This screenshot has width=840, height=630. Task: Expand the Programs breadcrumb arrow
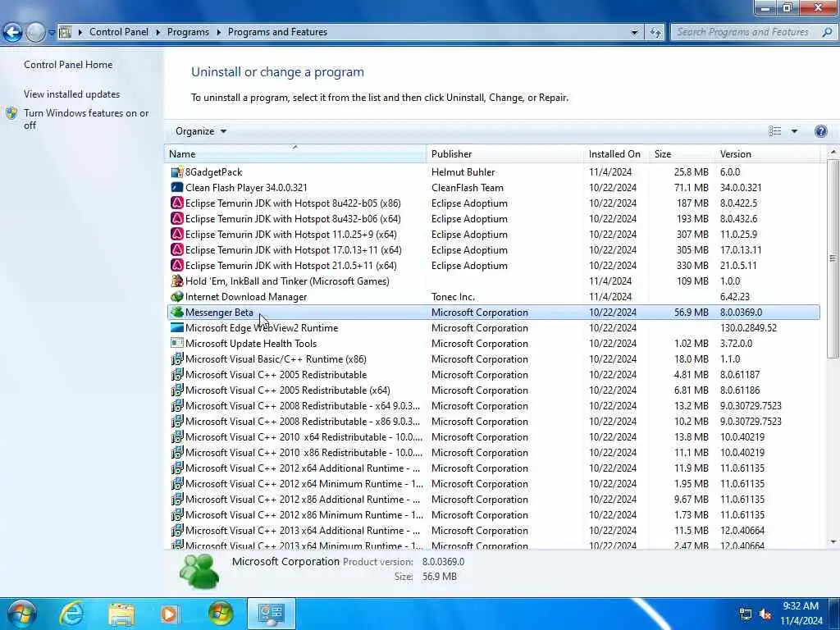pos(218,32)
